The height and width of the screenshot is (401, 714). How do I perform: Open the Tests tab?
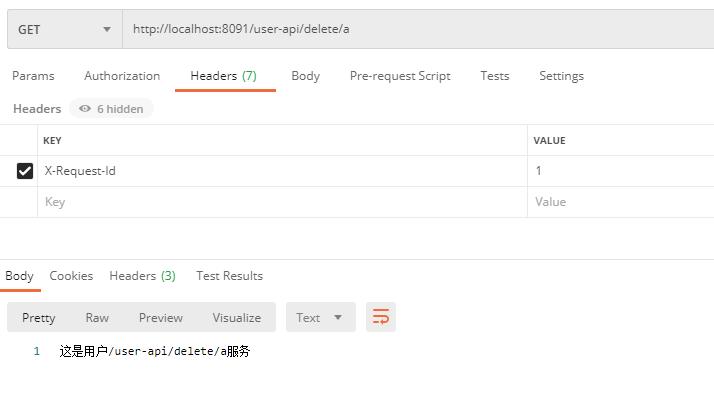495,76
